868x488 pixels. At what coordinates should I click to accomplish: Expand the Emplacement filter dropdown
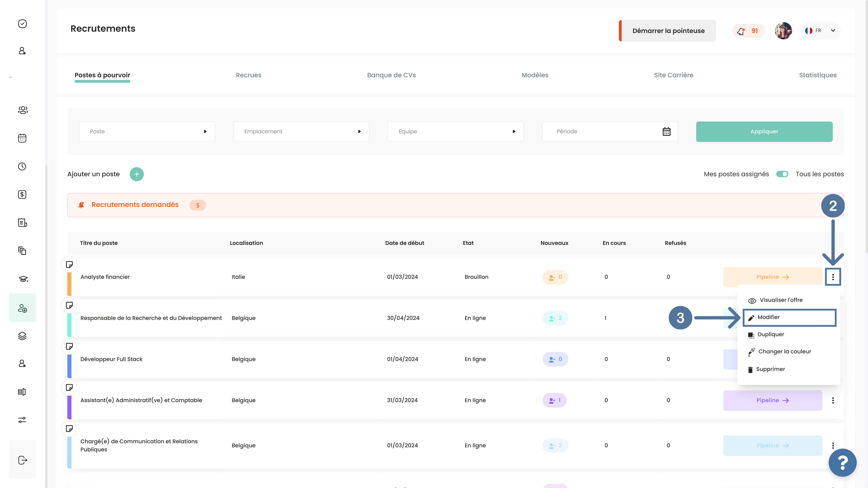(x=301, y=132)
